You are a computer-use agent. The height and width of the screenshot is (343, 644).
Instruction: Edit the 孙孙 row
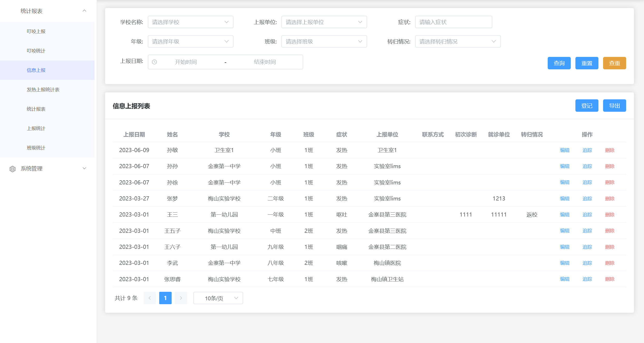coord(565,166)
